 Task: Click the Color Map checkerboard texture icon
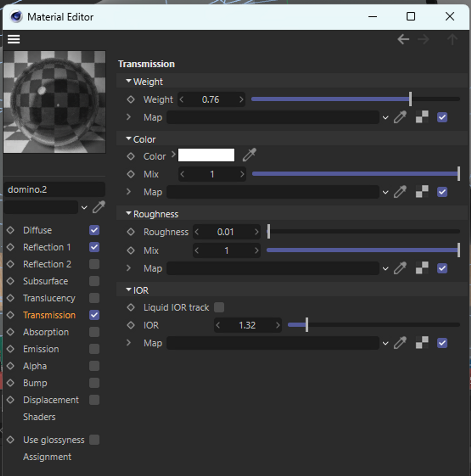pyautogui.click(x=422, y=192)
